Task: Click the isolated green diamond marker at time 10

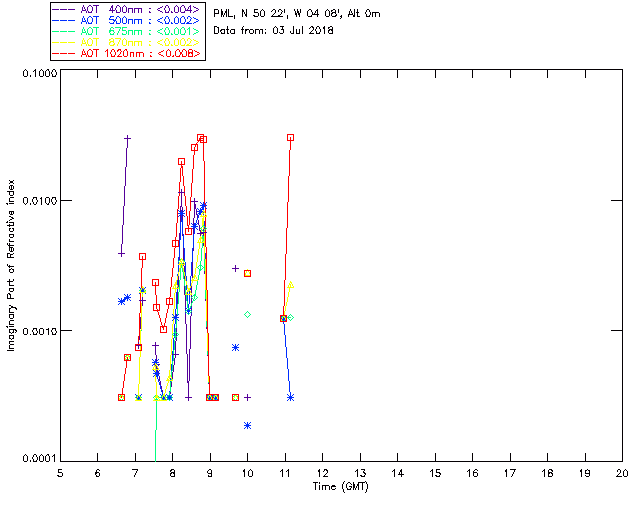Action: coord(247,315)
